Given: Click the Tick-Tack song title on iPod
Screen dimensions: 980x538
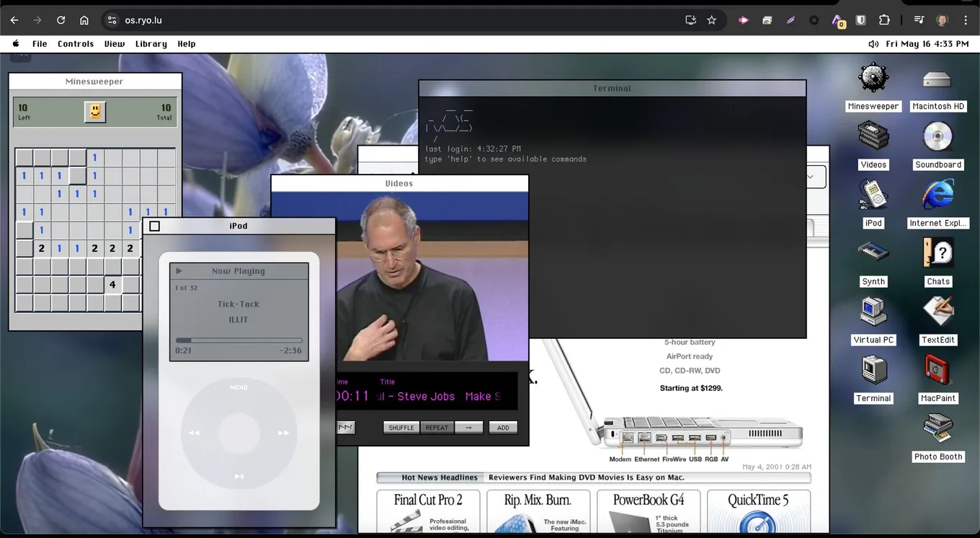Looking at the screenshot, I should tap(239, 304).
